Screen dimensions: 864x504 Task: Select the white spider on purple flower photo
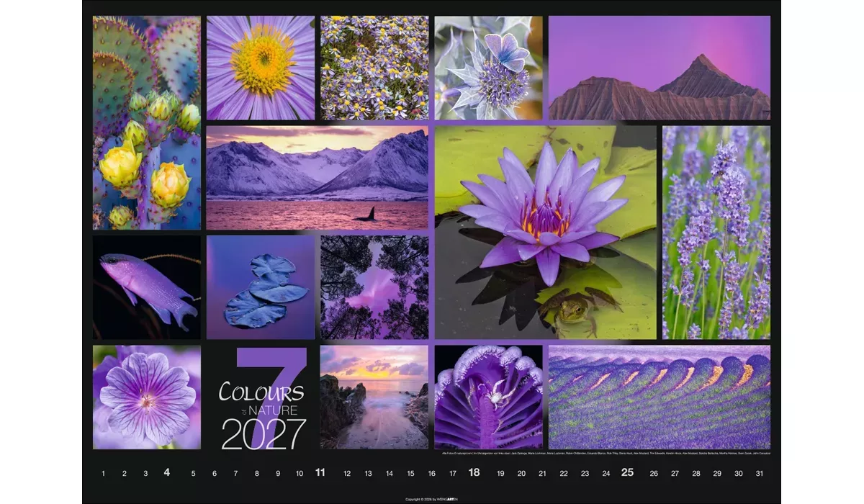[x=488, y=397]
